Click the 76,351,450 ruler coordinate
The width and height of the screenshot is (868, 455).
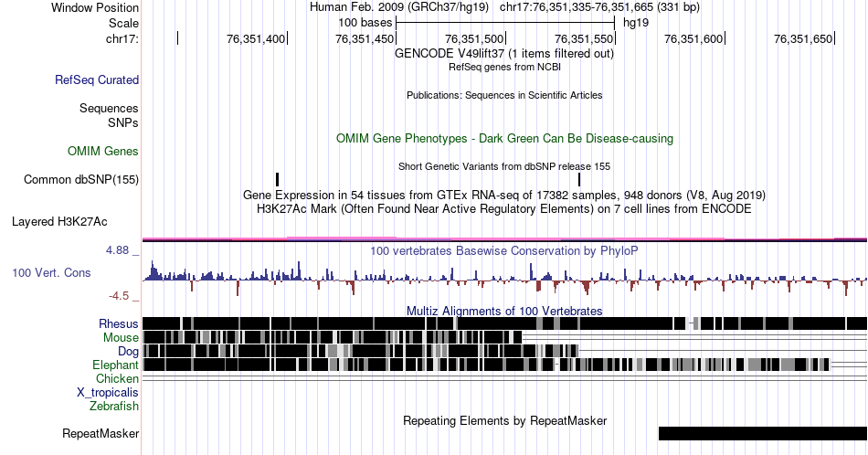click(x=365, y=38)
